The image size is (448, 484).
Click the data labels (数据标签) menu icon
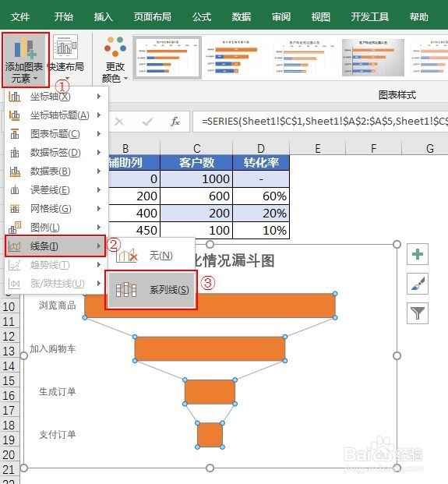pyautogui.click(x=15, y=152)
